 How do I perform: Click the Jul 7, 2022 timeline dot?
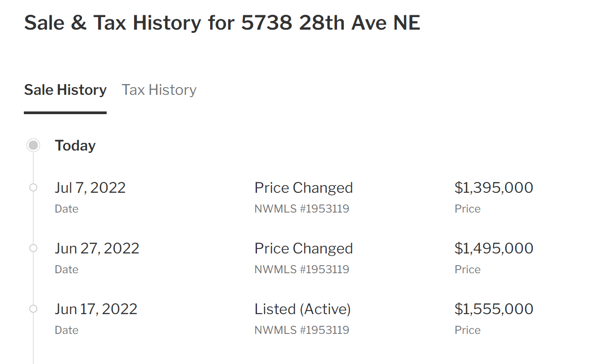tap(33, 187)
